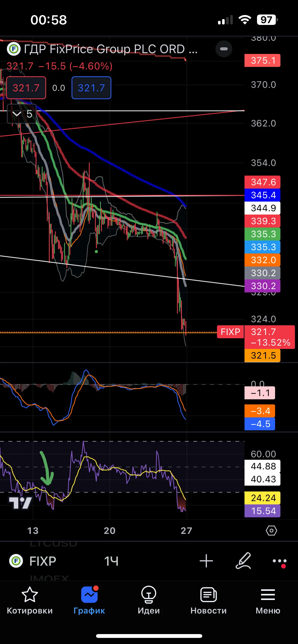Tap the 24.24 yellow RSI average label
The width and height of the screenshot is (298, 644).
262,498
